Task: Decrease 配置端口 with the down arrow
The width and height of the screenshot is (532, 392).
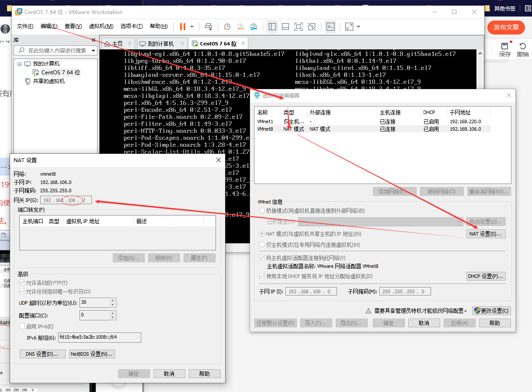Action: pos(113,317)
